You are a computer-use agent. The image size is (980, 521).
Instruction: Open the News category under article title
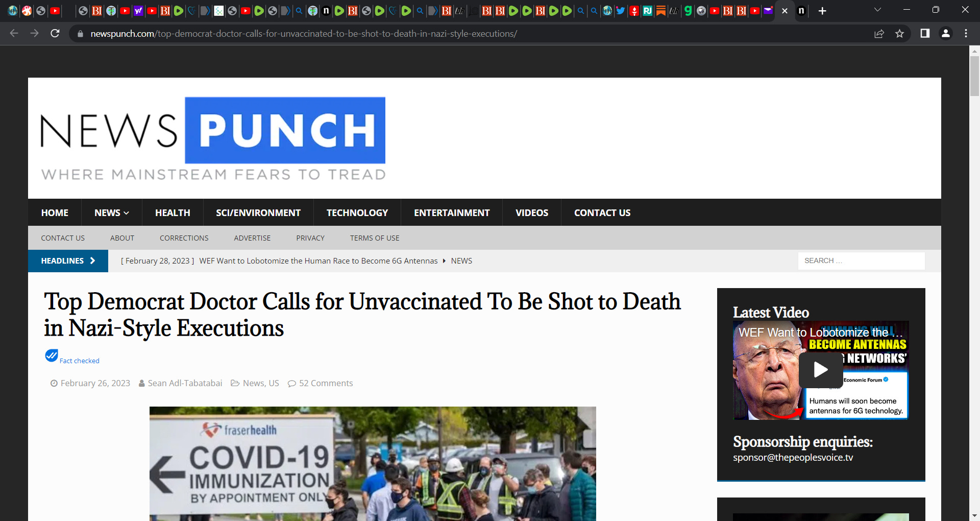pos(253,383)
